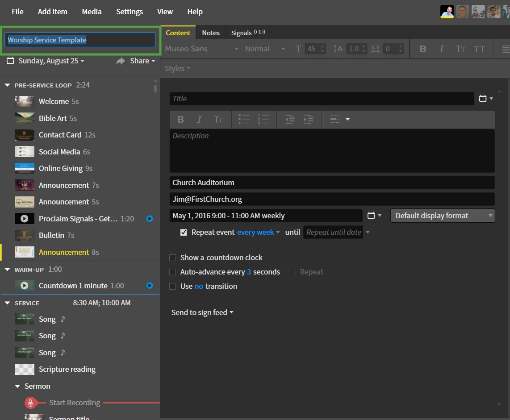Viewport: 510px width, 420px height.
Task: Click into the Description text area
Action: (332, 150)
